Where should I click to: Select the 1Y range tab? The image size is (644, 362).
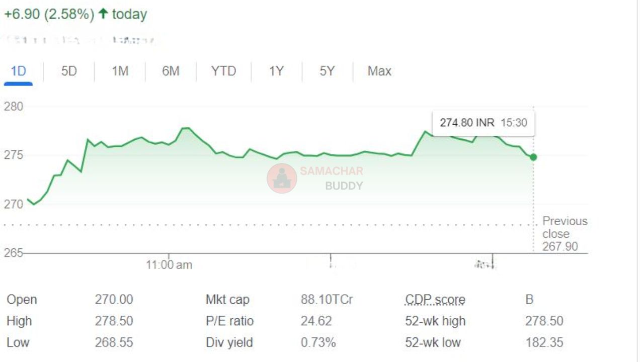276,71
